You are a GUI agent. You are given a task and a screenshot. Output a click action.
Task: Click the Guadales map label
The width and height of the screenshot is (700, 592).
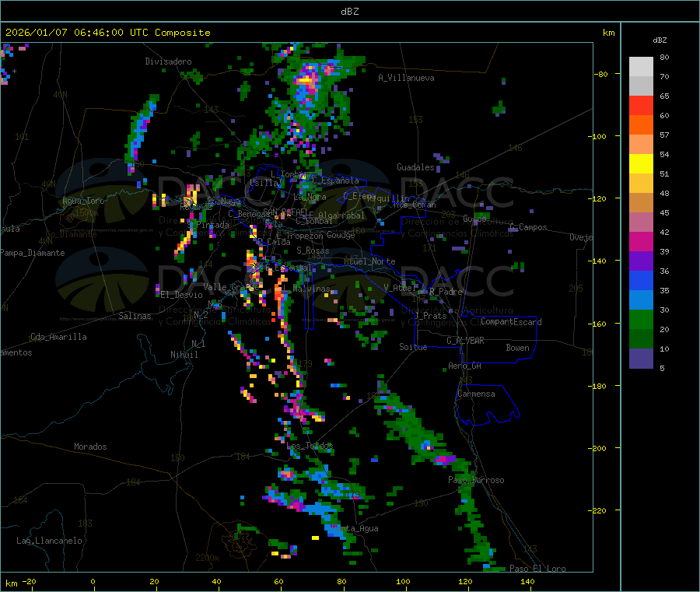pos(415,167)
